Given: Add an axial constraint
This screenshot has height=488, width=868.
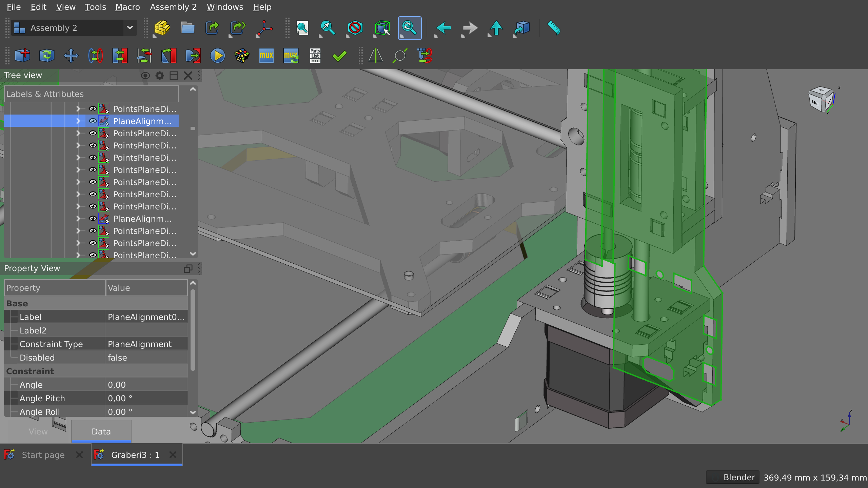Looking at the screenshot, I should click(144, 56).
